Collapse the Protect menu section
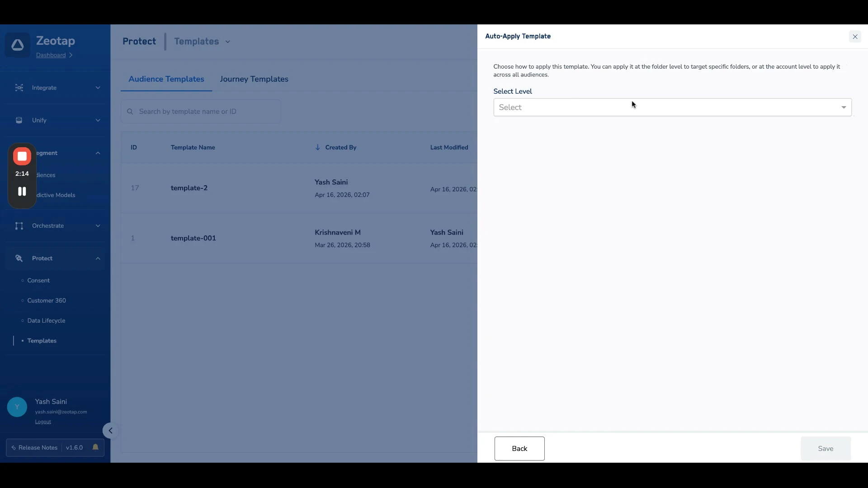This screenshot has width=868, height=488. coord(98,258)
